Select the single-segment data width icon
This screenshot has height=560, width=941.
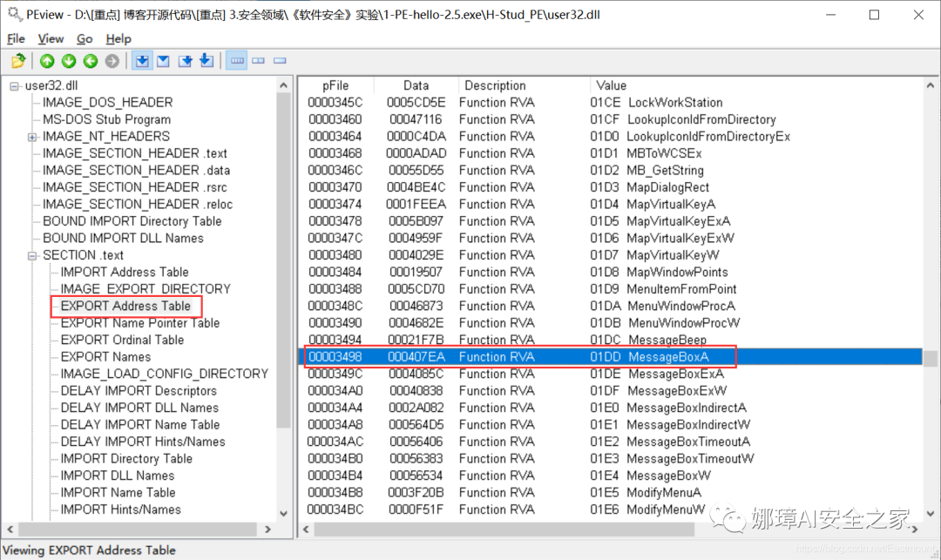coord(280,61)
